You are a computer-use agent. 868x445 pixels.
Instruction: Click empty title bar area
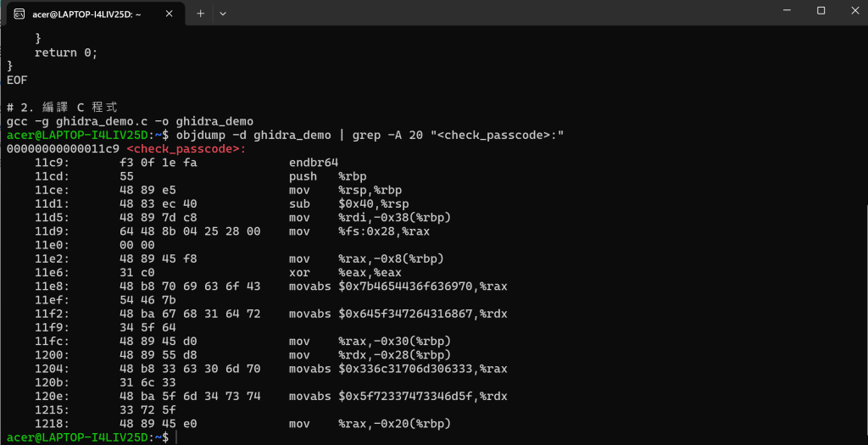498,12
